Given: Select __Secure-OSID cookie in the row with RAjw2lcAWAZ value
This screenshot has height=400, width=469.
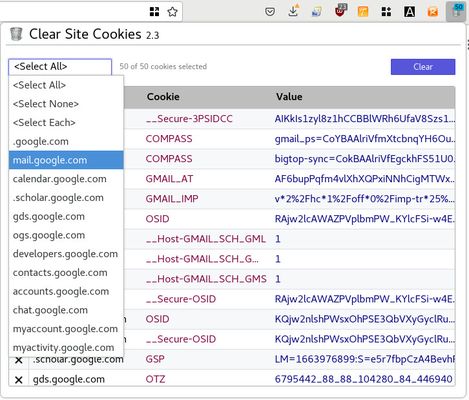Looking at the screenshot, I should point(181,299).
